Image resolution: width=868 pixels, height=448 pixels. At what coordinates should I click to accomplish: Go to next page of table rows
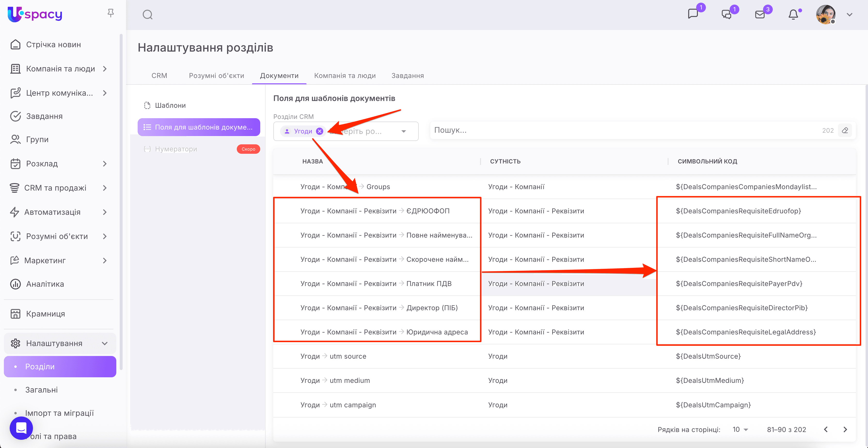click(845, 429)
